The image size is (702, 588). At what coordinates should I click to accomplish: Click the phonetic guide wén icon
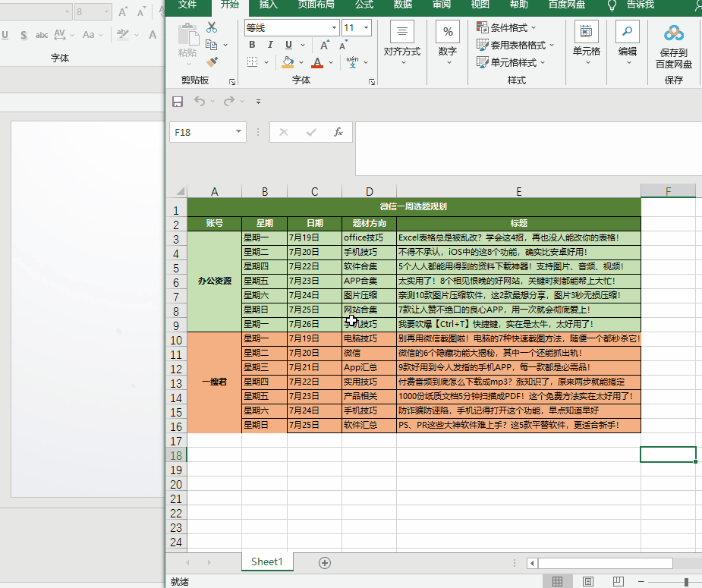(352, 62)
